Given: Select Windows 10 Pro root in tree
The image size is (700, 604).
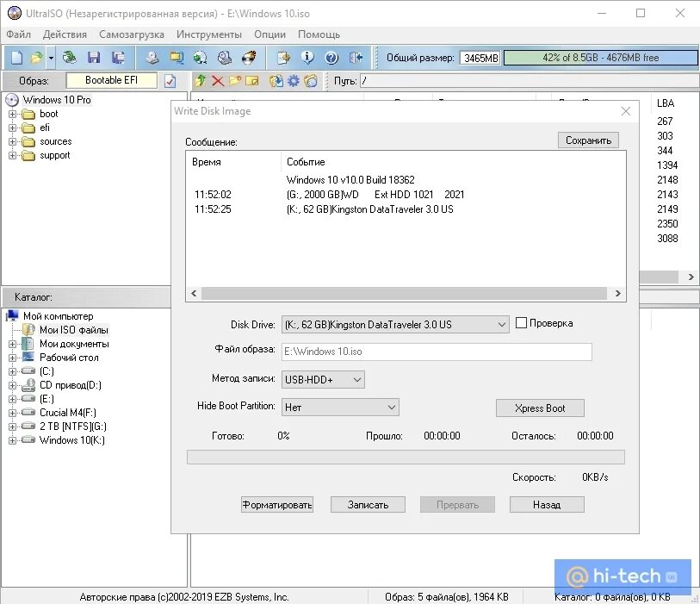Looking at the screenshot, I should (57, 100).
